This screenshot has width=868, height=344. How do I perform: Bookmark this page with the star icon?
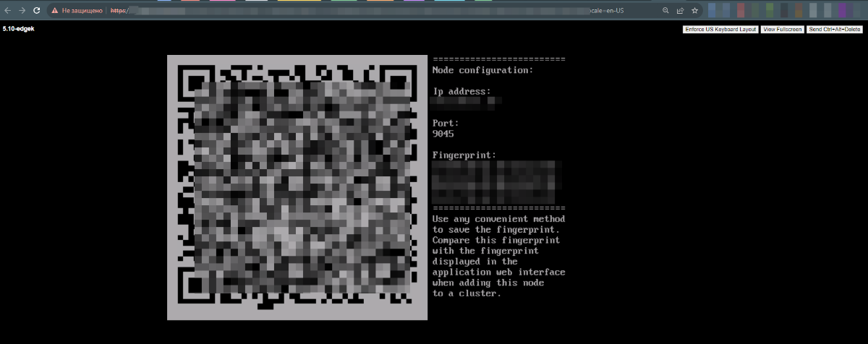point(694,11)
